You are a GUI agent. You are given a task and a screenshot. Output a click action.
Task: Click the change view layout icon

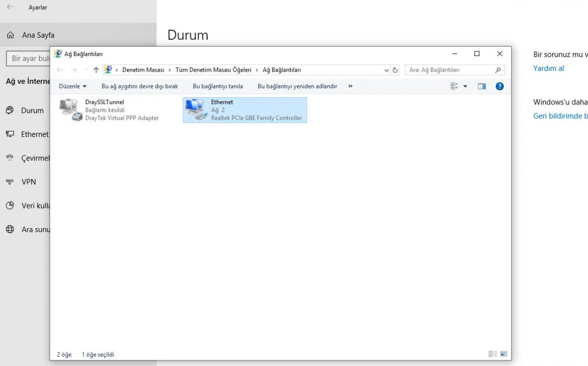coord(454,86)
